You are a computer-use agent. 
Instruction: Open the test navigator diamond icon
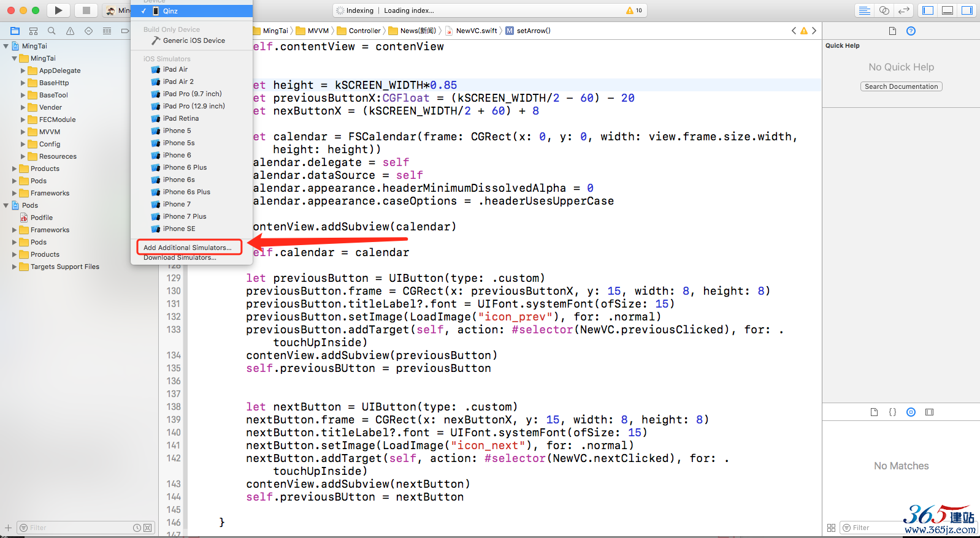tap(88, 31)
